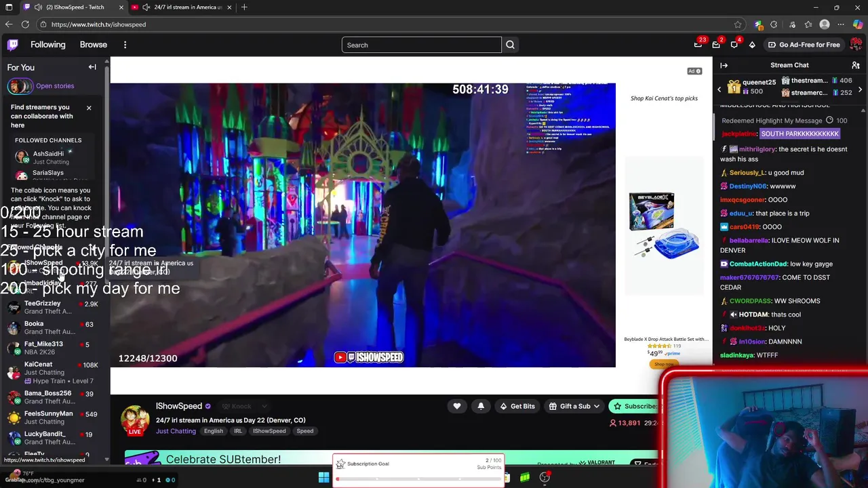Go back to previous page

(x=9, y=24)
